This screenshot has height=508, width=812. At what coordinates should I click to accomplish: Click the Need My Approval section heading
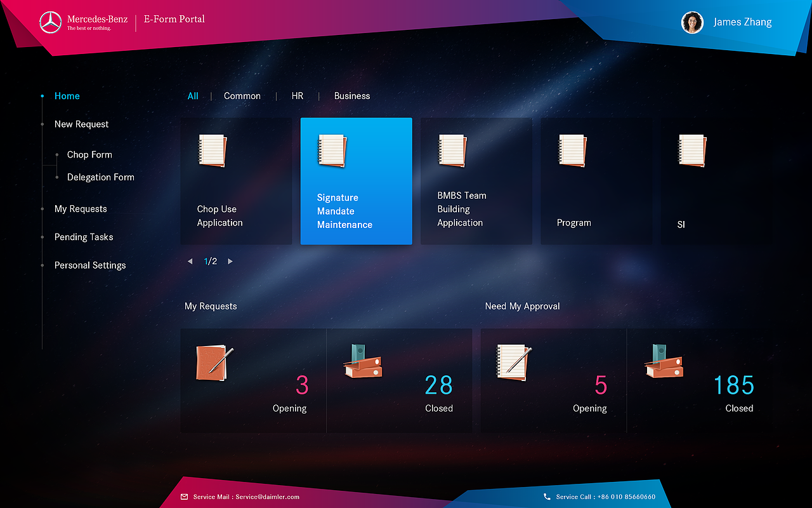point(522,306)
